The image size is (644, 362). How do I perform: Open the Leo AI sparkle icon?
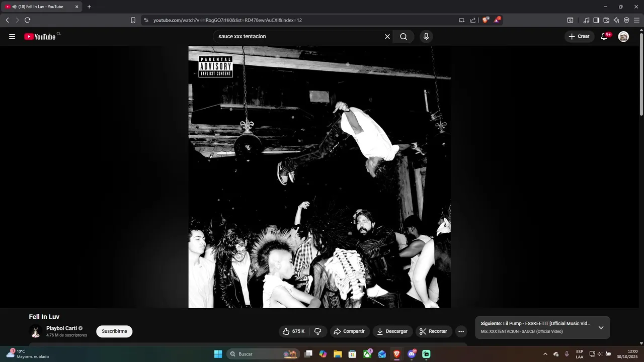(616, 20)
